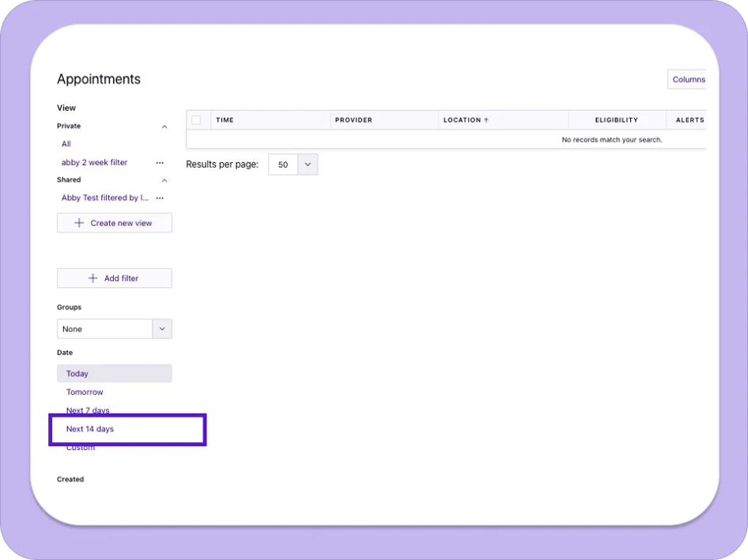Screen dimensions: 748x560
Task: Toggle the select-all checkbox in table header
Action: [x=196, y=120]
